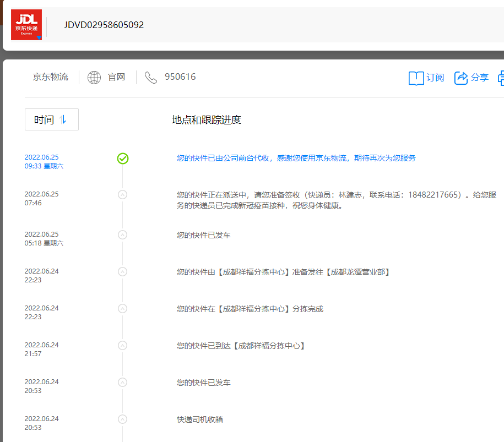Click the blue 公司前台代收 signed status text

coord(296,158)
